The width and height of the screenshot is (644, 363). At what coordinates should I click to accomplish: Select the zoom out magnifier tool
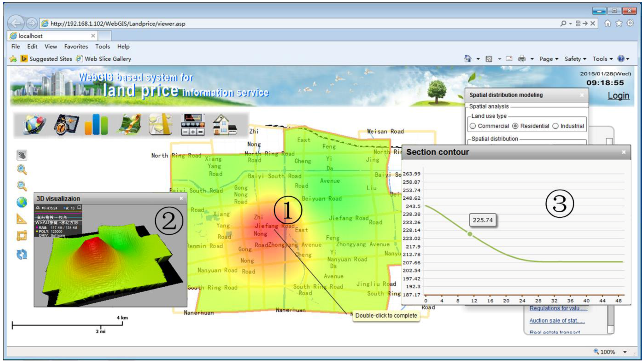click(22, 186)
